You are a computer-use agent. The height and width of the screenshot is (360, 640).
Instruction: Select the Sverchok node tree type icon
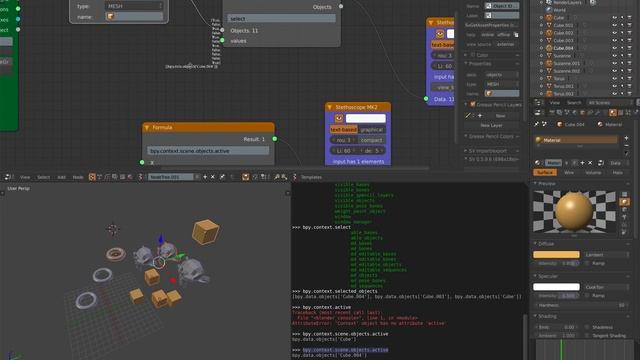pos(92,177)
